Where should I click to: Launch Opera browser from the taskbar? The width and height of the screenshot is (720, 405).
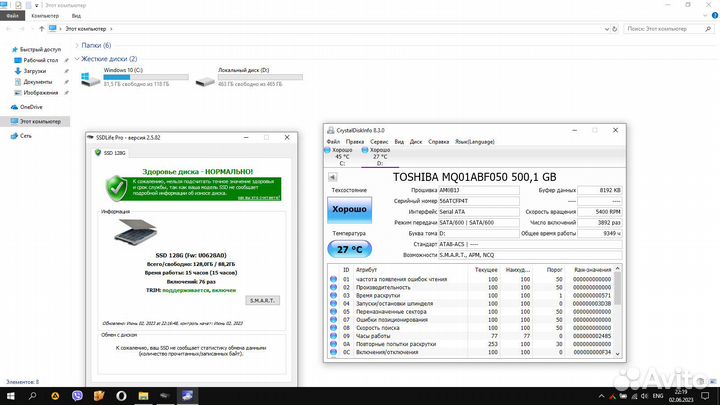121,396
